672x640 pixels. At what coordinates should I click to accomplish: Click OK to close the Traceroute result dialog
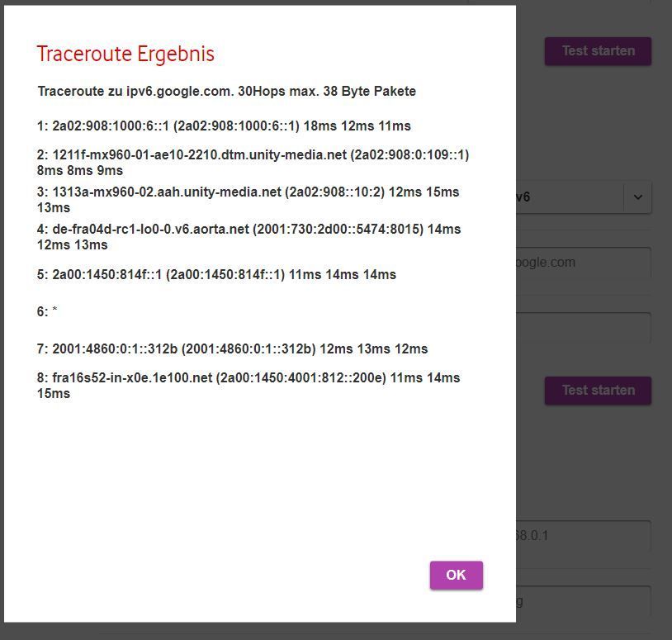pos(456,575)
